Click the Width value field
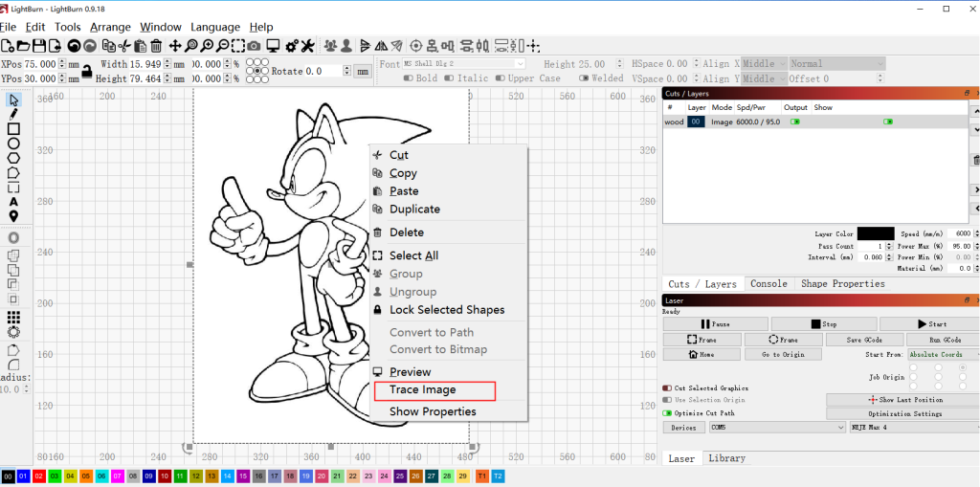 [x=145, y=64]
